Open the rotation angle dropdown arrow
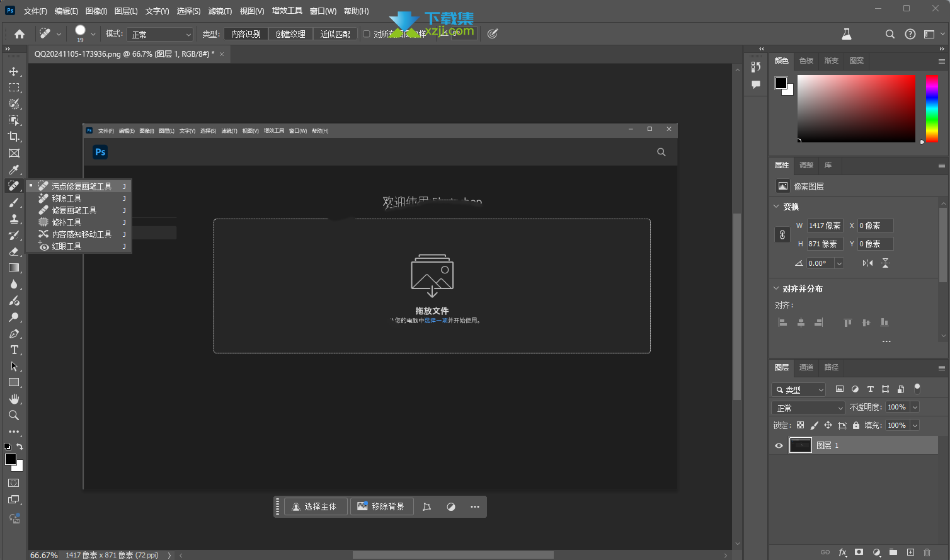The image size is (950, 560). point(839,263)
